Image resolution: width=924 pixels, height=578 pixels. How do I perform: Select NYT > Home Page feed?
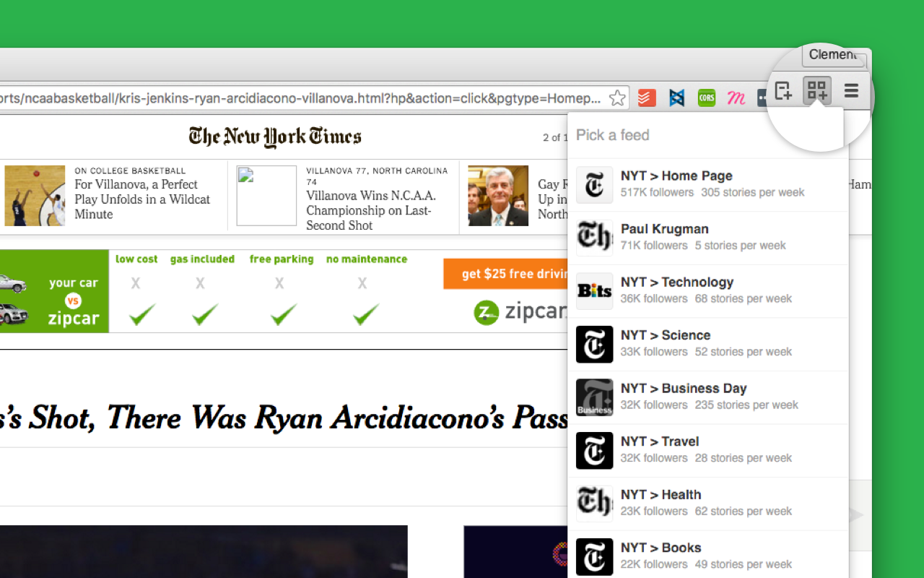tap(708, 184)
